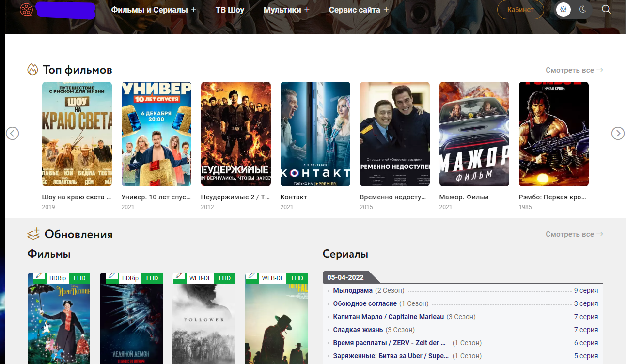Click the 'Обновления' section heading
626x364 pixels.
78,235
